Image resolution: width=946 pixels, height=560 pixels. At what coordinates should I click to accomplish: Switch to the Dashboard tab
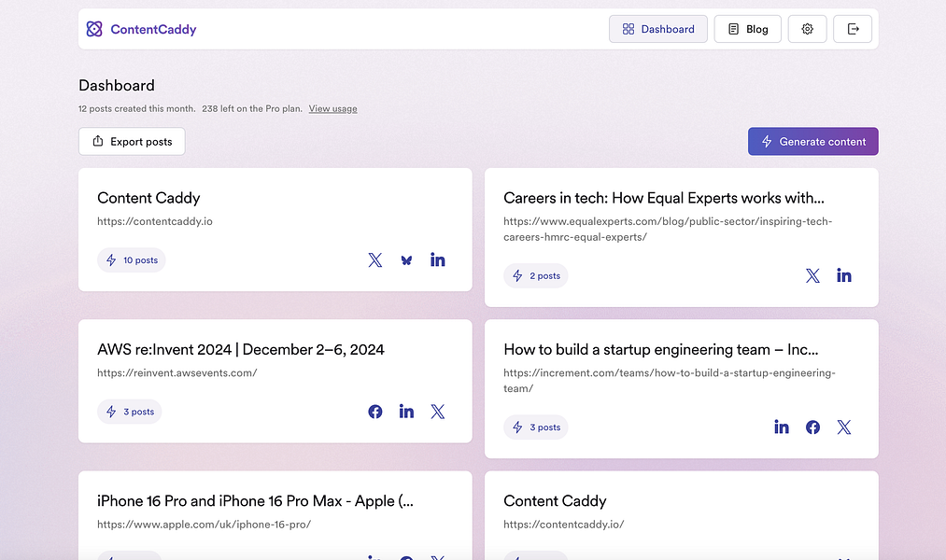pyautogui.click(x=657, y=29)
